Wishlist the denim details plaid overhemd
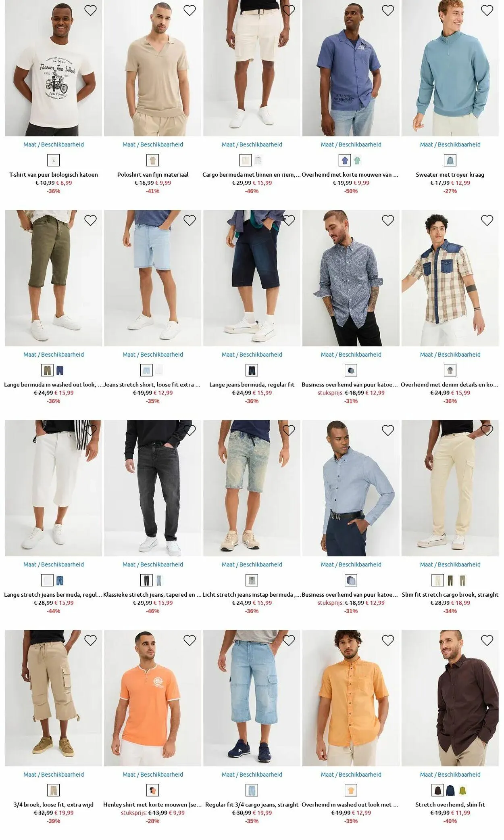The image size is (504, 840). 487,220
